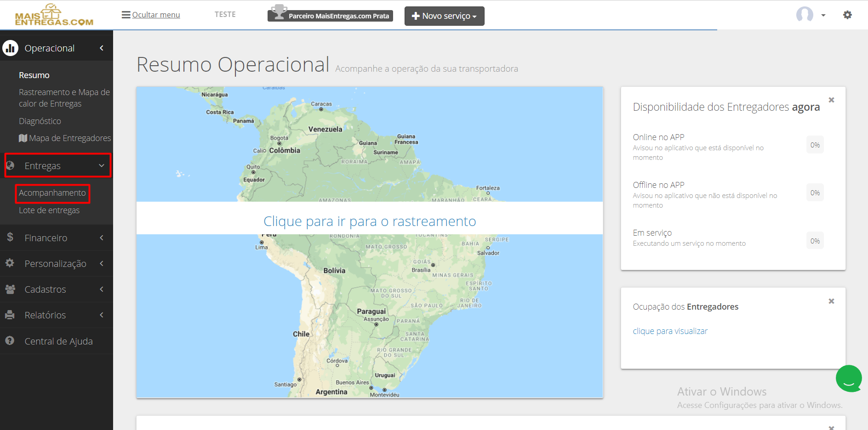Screen dimensions: 868x430
Task: Click the user avatar icon
Action: [x=805, y=15]
